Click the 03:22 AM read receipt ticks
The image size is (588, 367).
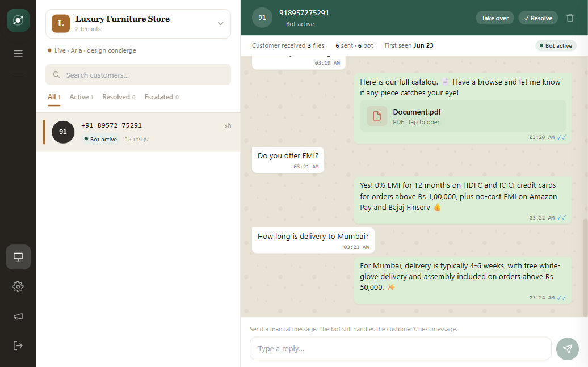click(x=561, y=217)
